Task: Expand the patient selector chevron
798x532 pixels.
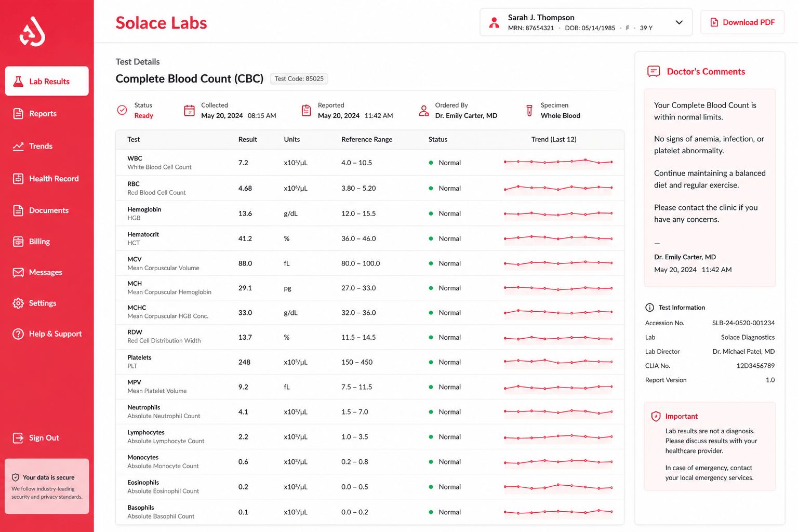Action: [679, 22]
